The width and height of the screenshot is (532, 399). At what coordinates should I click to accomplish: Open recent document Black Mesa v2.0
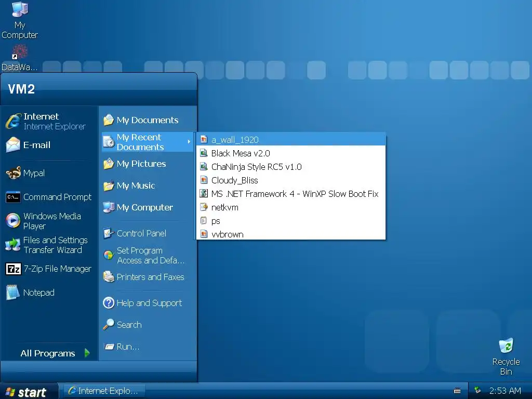pos(291,153)
